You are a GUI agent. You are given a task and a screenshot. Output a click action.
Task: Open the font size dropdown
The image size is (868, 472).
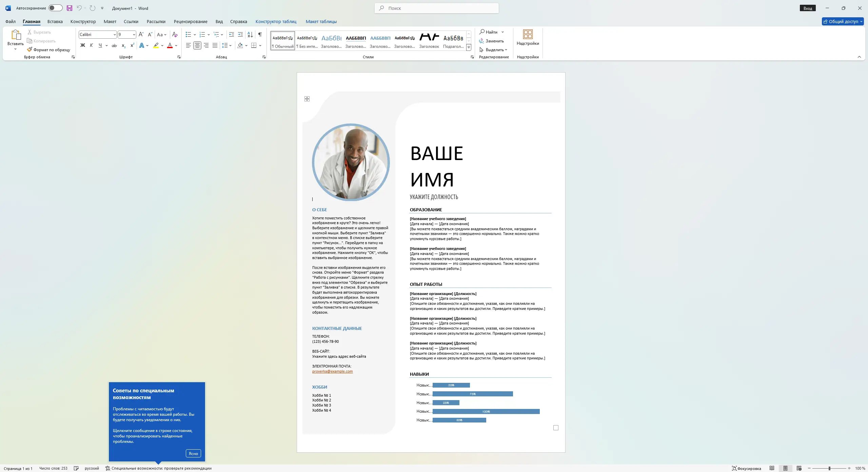click(134, 35)
